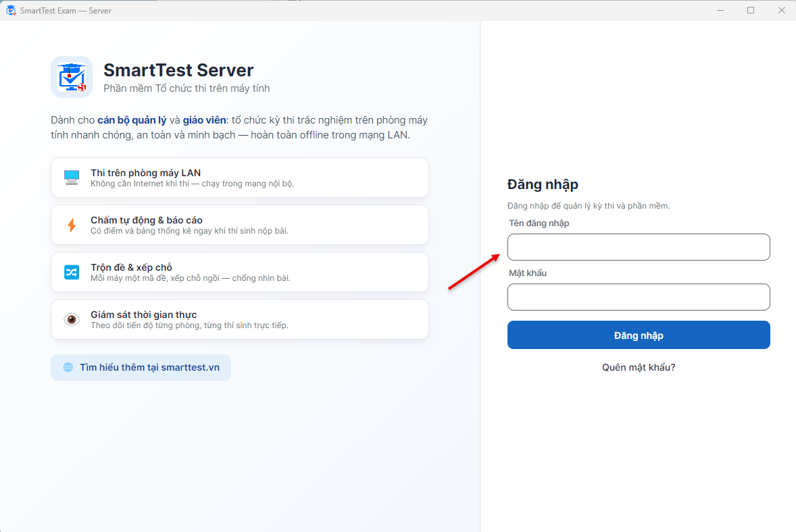796x532 pixels.
Task: Click the orange lightning bolt icon
Action: pos(72,225)
